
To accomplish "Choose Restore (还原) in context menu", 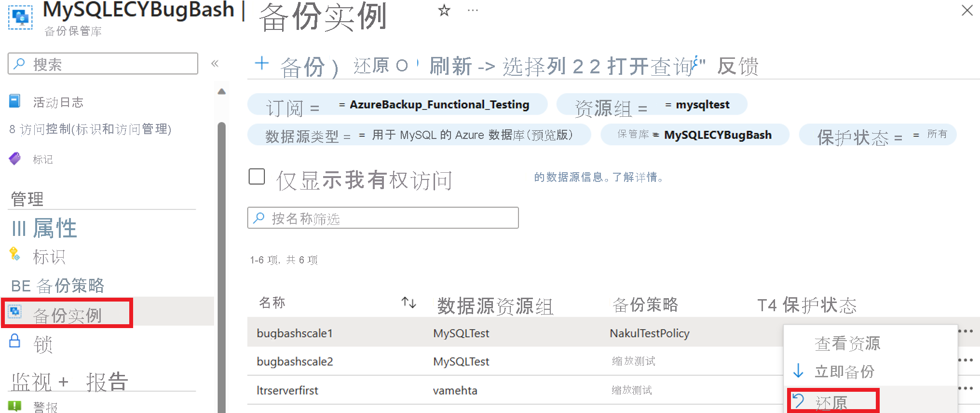I will pyautogui.click(x=831, y=402).
